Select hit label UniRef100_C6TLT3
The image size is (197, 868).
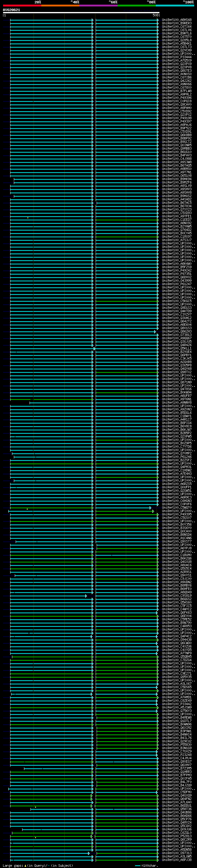177,47
